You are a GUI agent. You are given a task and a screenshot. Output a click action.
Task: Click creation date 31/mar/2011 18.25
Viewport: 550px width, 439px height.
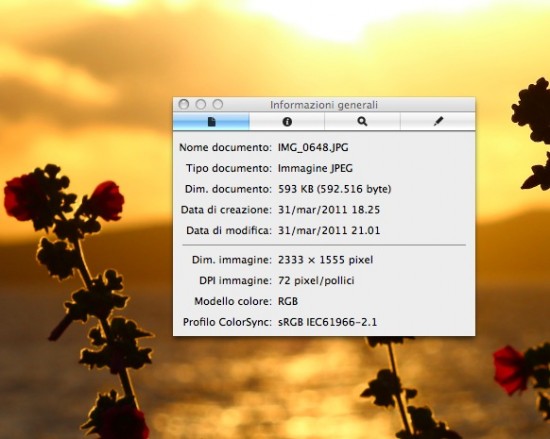coord(329,210)
